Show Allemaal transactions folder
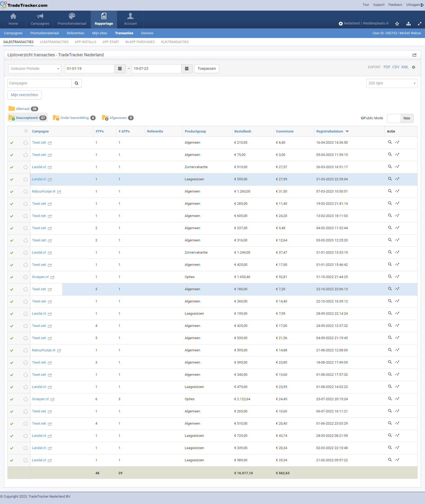This screenshot has width=425, height=504. coord(23,109)
